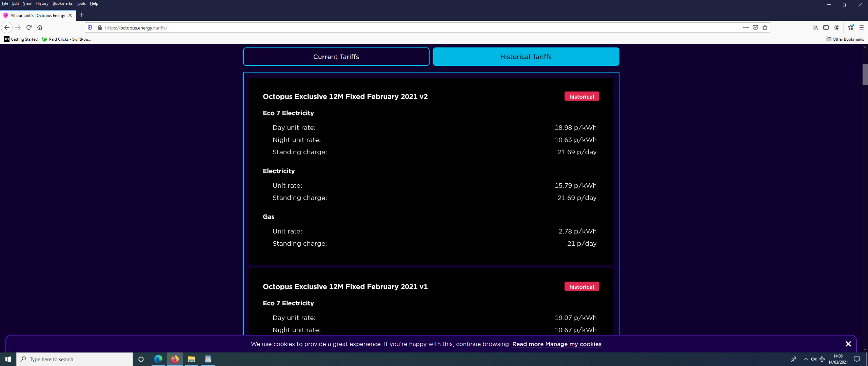
Task: Click the 19.07 p/kWh v1 day rate
Action: [x=575, y=318]
